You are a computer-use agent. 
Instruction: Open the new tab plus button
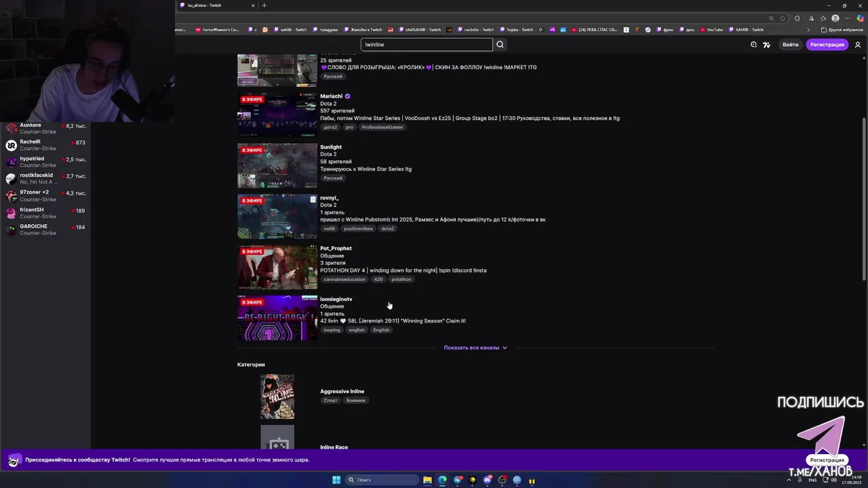(264, 5)
